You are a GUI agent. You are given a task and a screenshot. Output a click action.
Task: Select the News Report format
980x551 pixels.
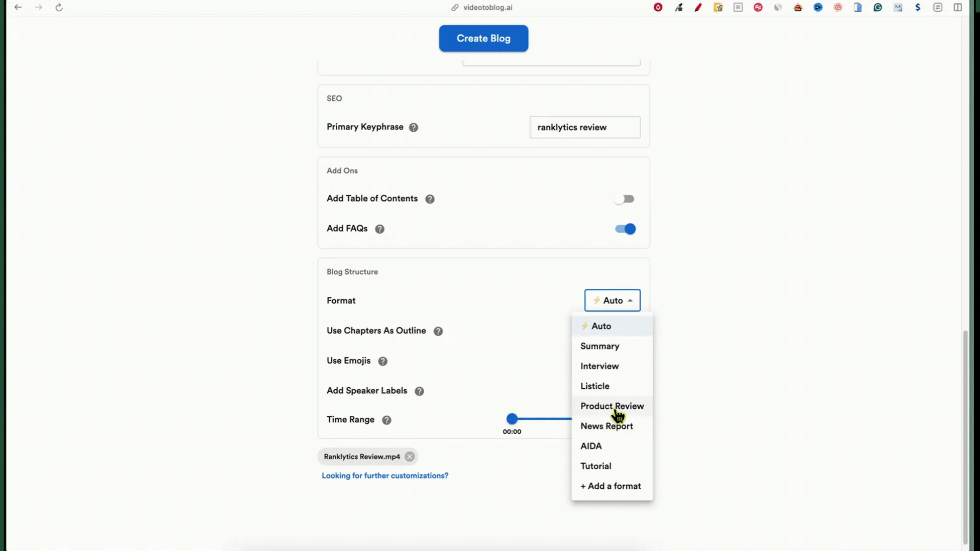click(x=612, y=426)
